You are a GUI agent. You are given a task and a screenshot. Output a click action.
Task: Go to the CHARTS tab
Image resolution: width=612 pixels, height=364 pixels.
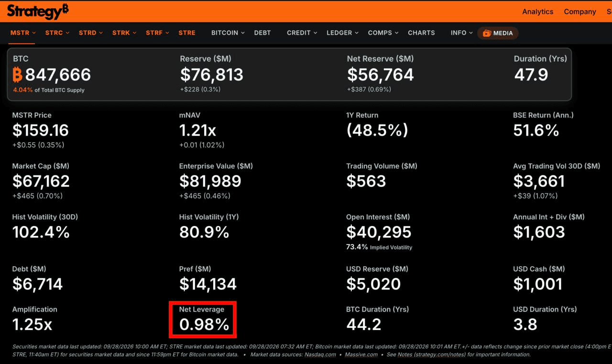[x=421, y=33]
